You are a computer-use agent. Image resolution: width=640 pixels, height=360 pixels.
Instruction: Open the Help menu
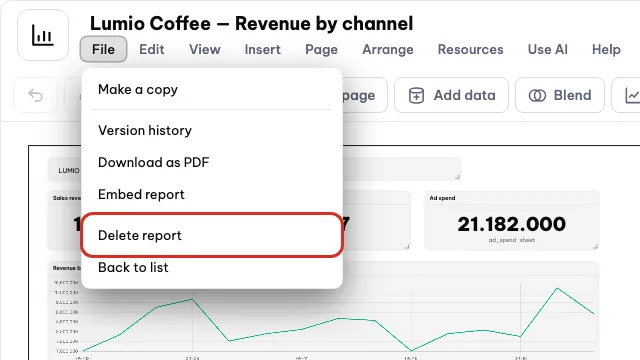(x=606, y=49)
